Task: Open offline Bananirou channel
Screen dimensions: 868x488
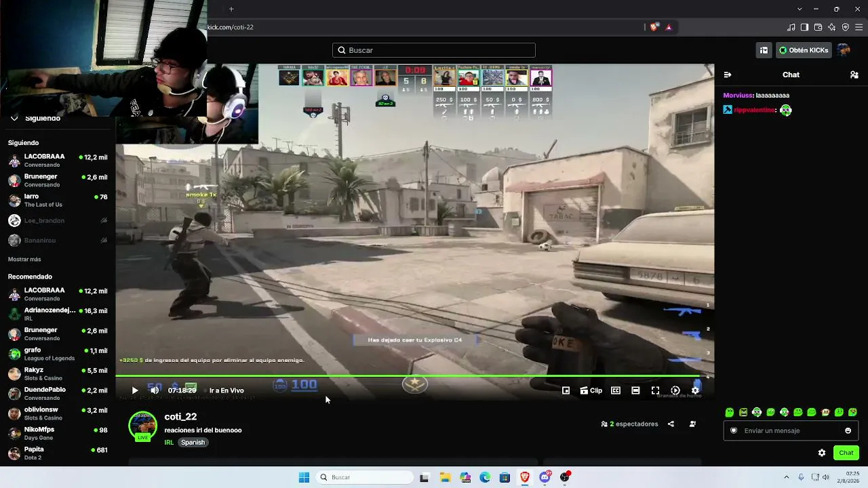Action: (x=58, y=240)
